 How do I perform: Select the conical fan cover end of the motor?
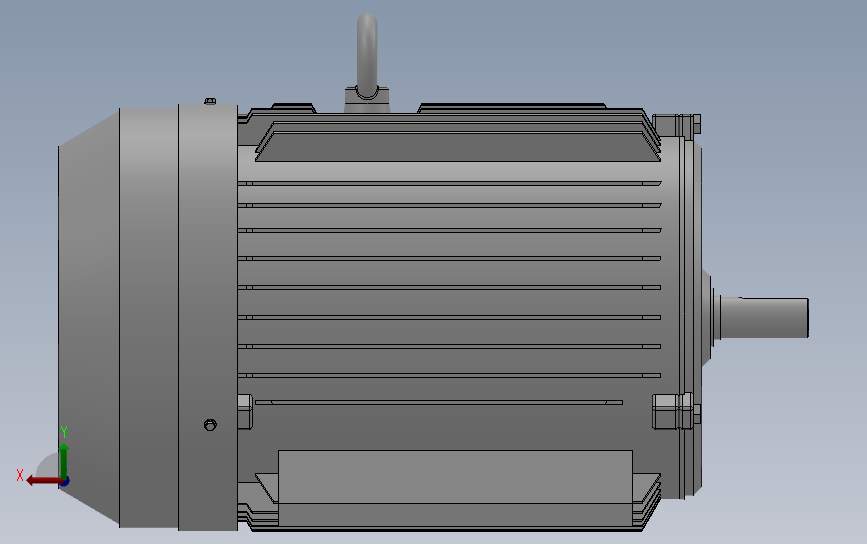coord(88,318)
